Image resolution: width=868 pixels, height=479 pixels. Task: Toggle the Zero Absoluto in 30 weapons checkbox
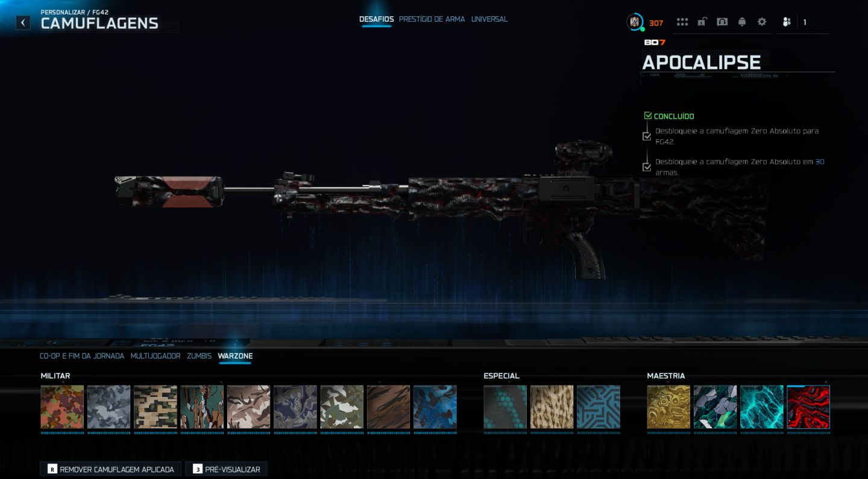pyautogui.click(x=647, y=167)
